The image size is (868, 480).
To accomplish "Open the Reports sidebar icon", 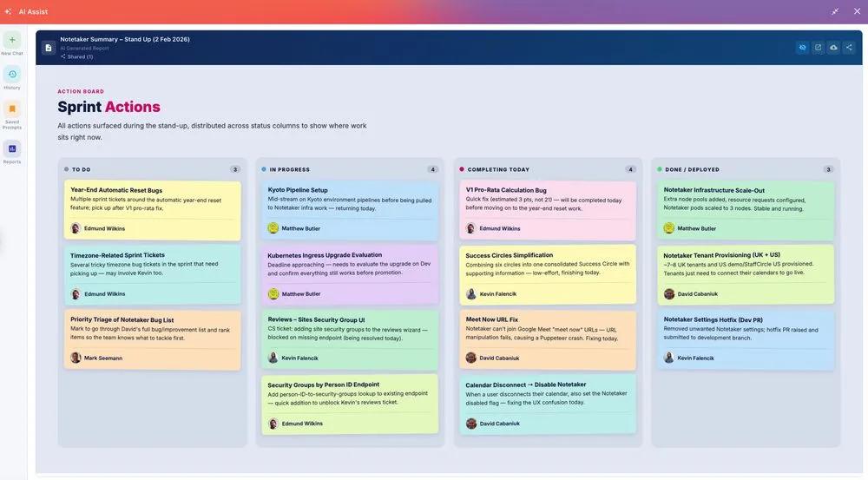I will pyautogui.click(x=12, y=148).
